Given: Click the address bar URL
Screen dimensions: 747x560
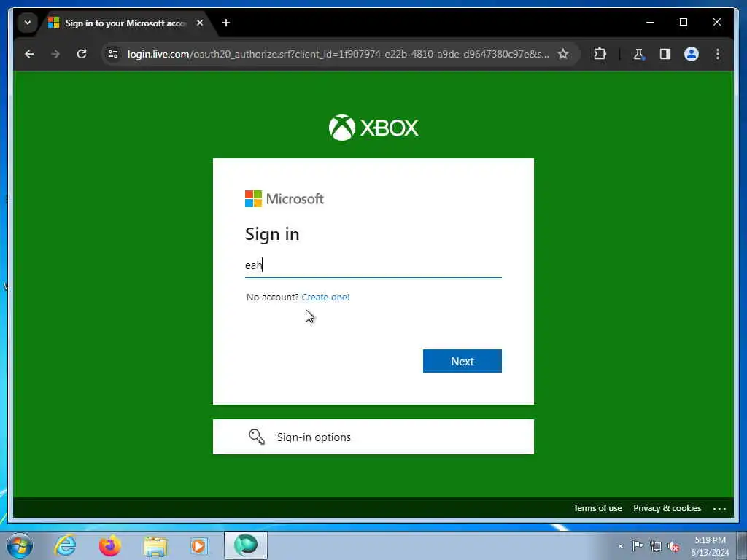Looking at the screenshot, I should tap(338, 54).
